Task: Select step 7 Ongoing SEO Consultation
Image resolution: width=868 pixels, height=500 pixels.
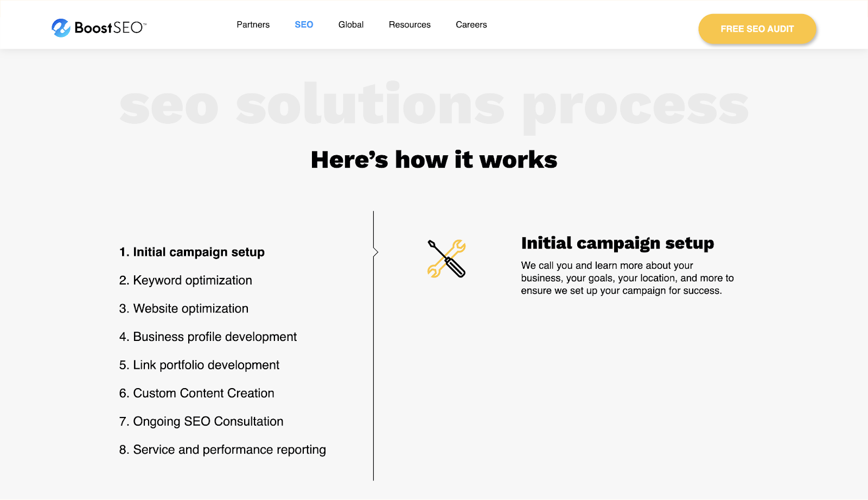Action: [x=201, y=421]
